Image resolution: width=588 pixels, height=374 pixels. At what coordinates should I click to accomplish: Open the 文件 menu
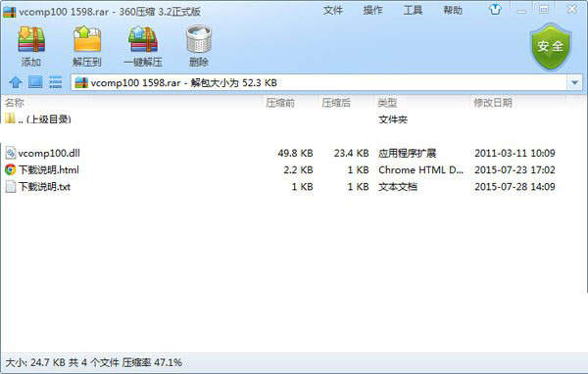pyautogui.click(x=333, y=11)
